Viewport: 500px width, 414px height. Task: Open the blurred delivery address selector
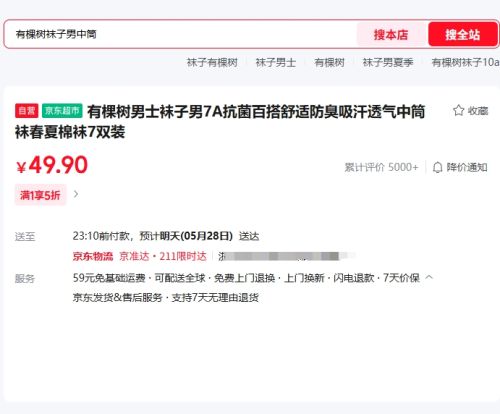286,256
